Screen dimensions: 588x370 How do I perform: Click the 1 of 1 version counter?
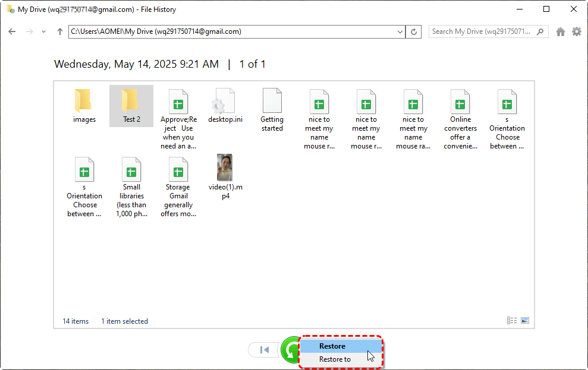pos(252,64)
